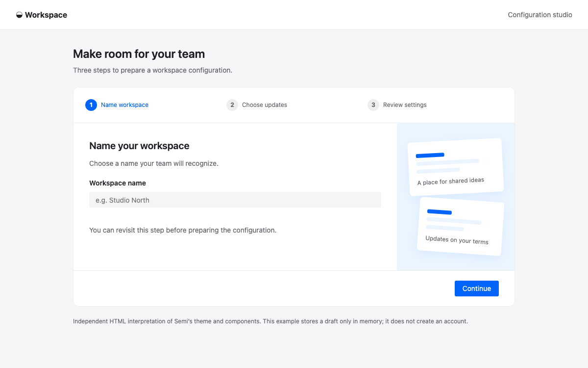This screenshot has width=588, height=368.
Task: Click the Workspace half-circle logo icon
Action: click(x=19, y=15)
